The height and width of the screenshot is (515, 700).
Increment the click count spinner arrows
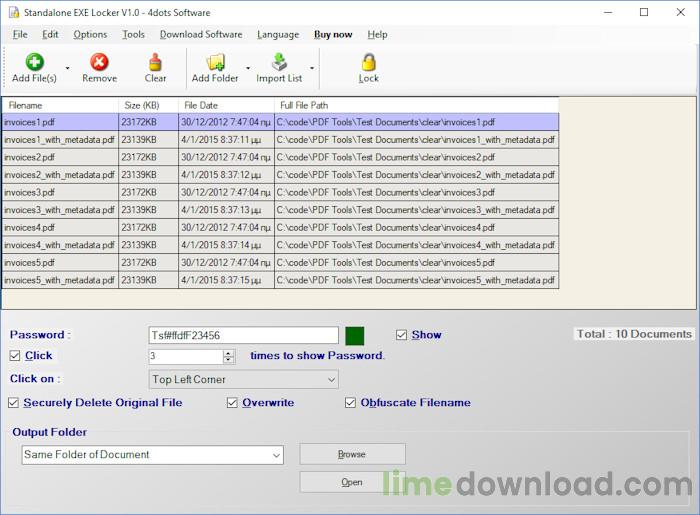pyautogui.click(x=229, y=353)
